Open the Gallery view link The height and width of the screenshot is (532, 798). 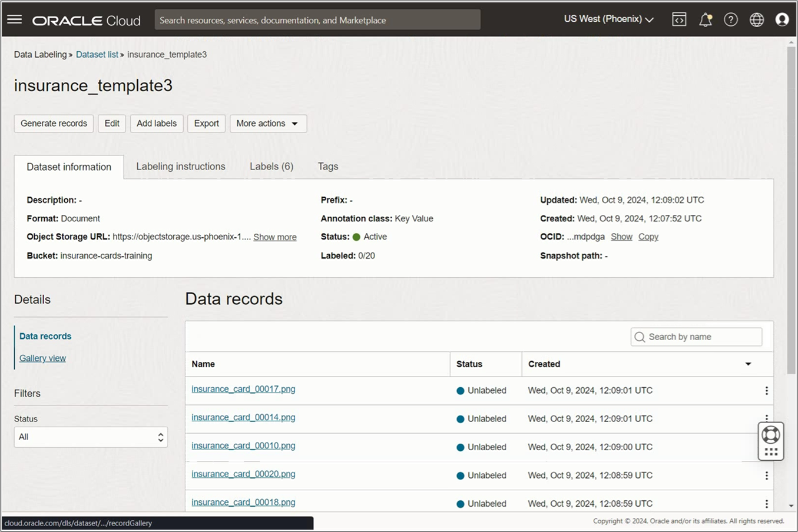pyautogui.click(x=42, y=358)
